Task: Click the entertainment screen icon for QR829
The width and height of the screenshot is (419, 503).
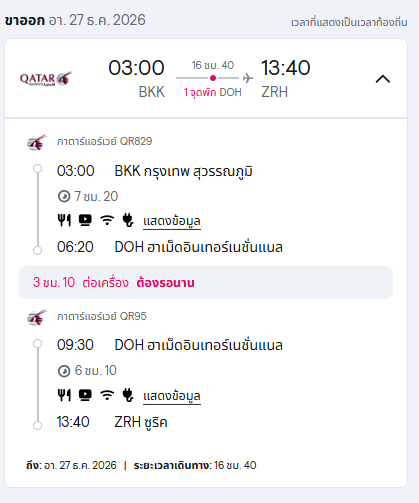Action: tap(85, 220)
